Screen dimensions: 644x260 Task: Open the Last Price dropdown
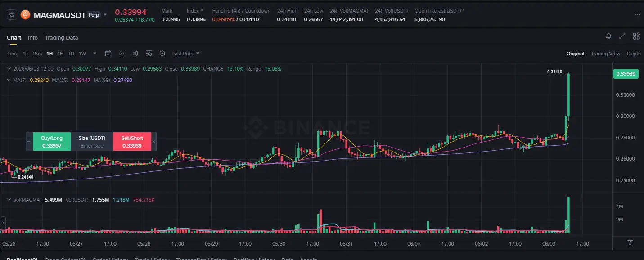tap(185, 54)
